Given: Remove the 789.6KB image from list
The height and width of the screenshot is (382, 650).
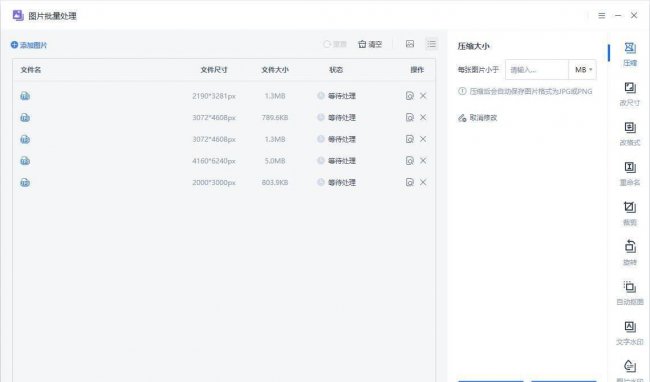Looking at the screenshot, I should (x=423, y=117).
